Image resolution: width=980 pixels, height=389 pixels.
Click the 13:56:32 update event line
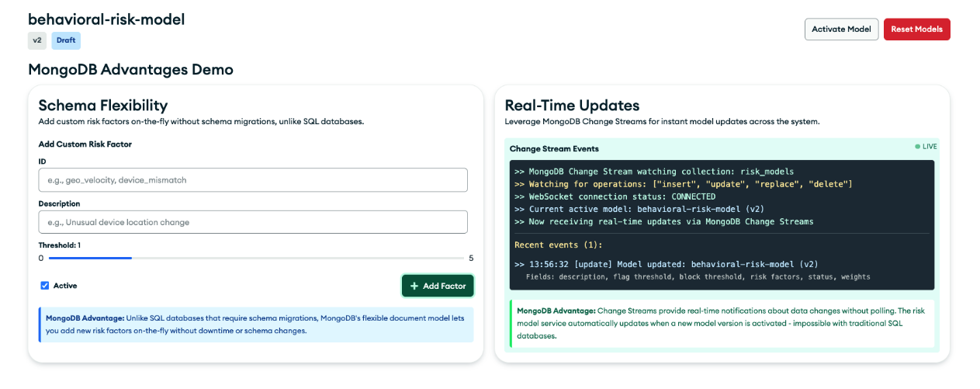(x=666, y=264)
